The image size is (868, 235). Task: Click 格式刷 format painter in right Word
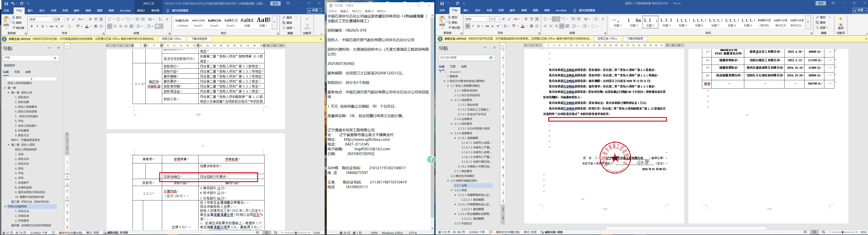pyautogui.click(x=454, y=28)
